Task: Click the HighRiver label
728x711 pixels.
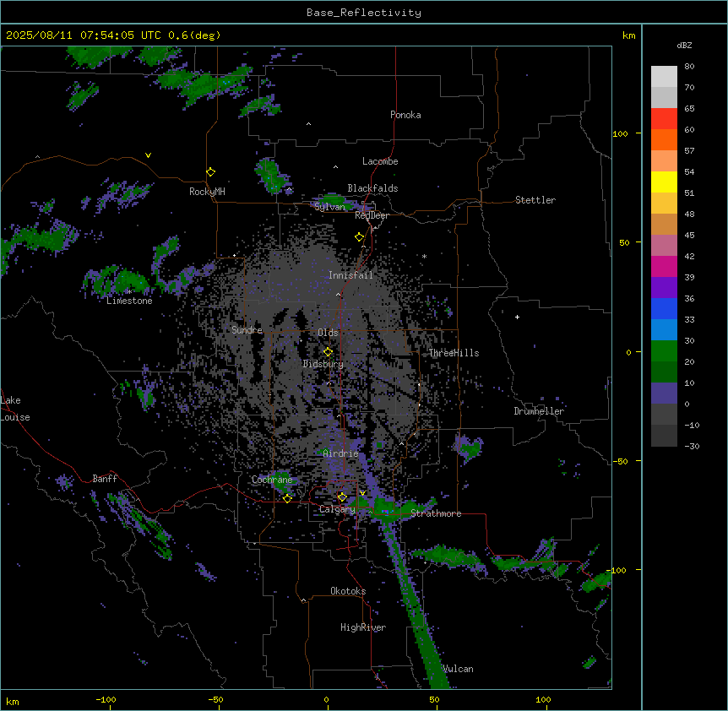Action: click(x=363, y=627)
